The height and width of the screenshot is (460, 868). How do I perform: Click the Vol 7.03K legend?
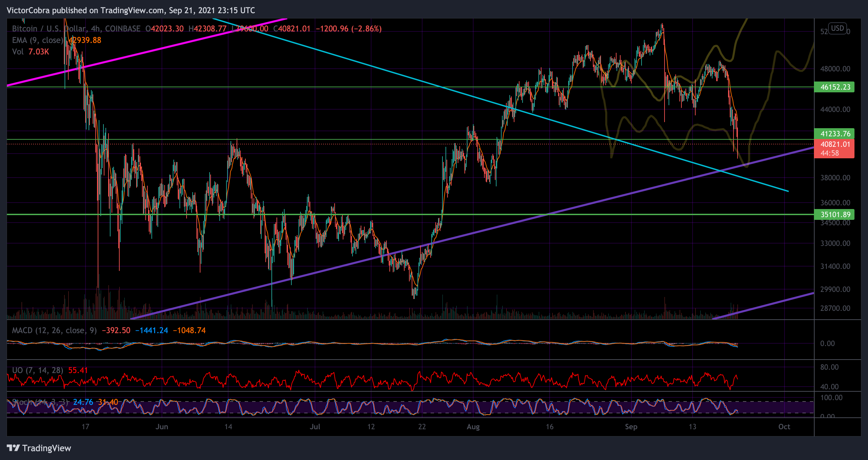pyautogui.click(x=30, y=52)
